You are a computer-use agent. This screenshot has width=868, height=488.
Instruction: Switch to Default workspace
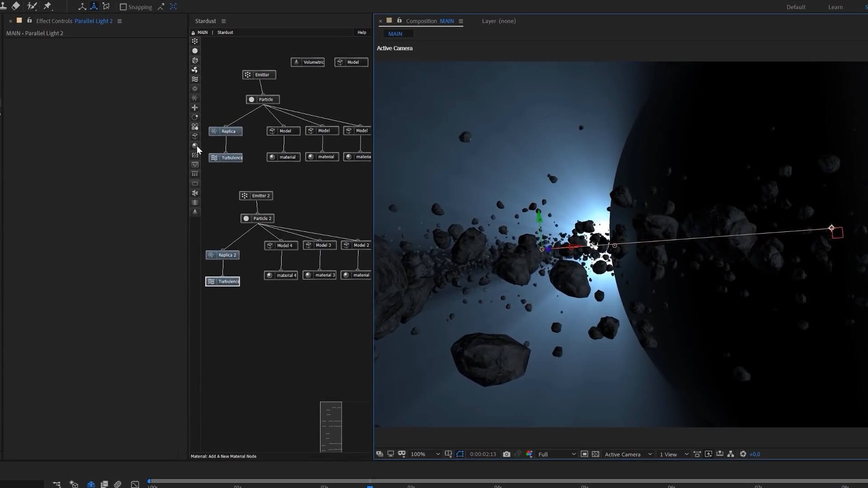(796, 7)
